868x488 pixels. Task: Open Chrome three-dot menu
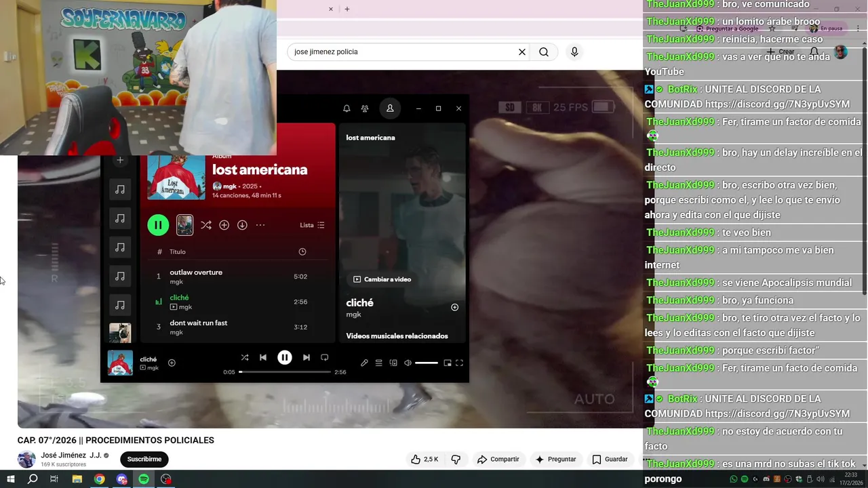point(858,28)
